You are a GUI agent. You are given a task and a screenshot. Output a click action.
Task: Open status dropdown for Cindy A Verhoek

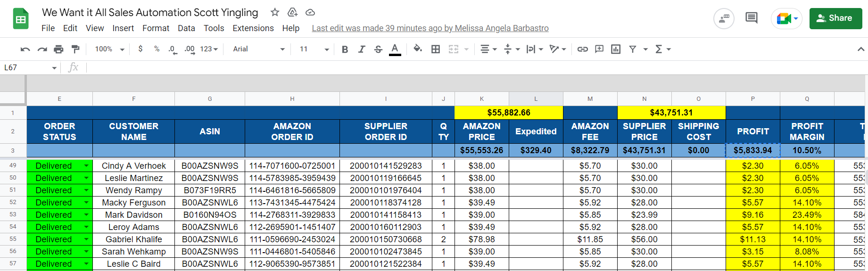86,166
